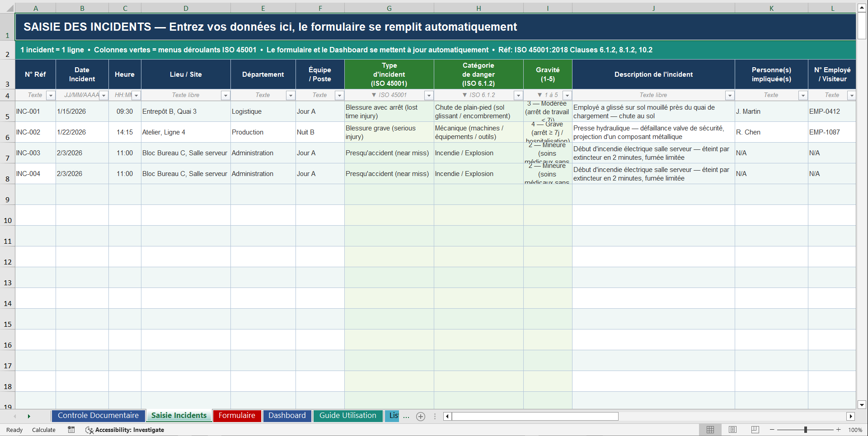868x436 pixels.
Task: Select the Normal view icon
Action: (710, 430)
